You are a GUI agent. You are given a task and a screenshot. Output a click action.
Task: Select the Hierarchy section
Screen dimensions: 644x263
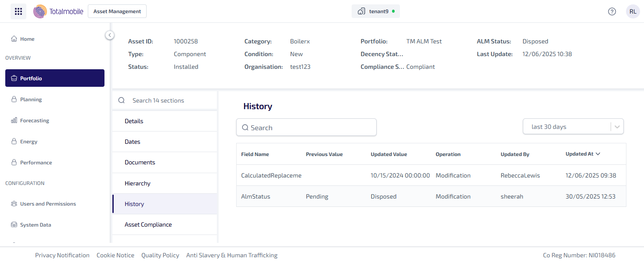coord(137,183)
